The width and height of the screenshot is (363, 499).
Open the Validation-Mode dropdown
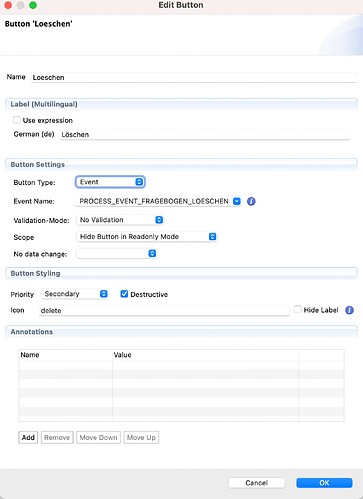120,220
